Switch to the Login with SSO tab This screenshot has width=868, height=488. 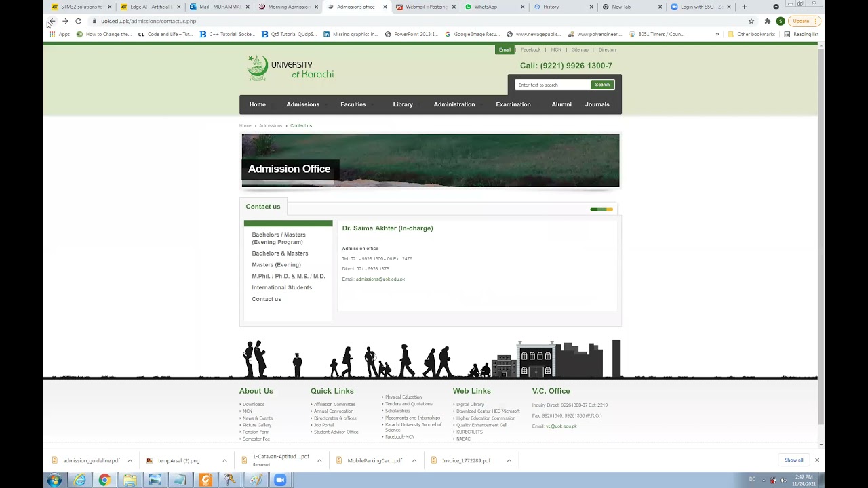point(702,7)
